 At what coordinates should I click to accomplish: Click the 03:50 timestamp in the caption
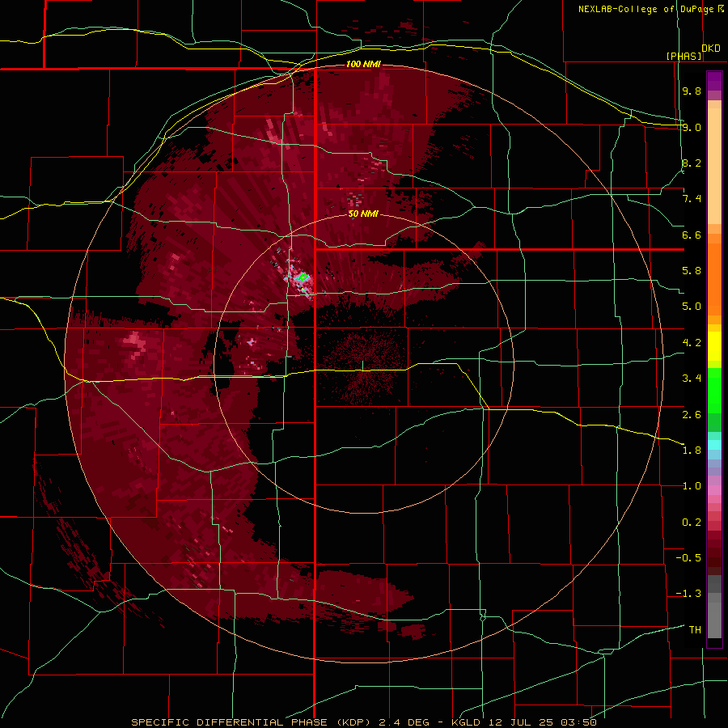tap(578, 722)
